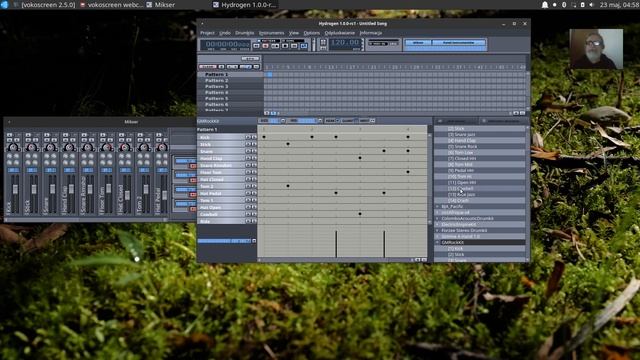
Task: Click the Kick instrument name in pattern editor
Action: pos(205,138)
